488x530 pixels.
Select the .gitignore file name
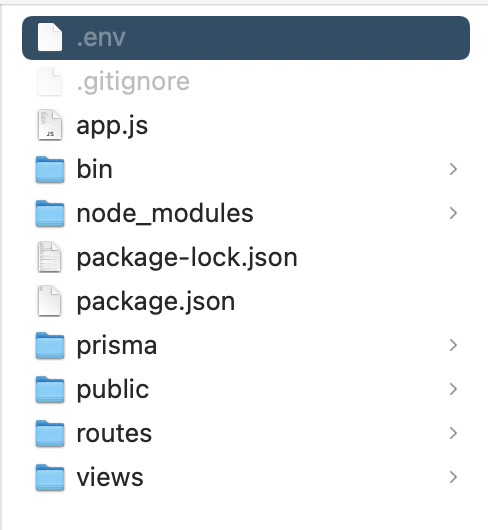[133, 82]
